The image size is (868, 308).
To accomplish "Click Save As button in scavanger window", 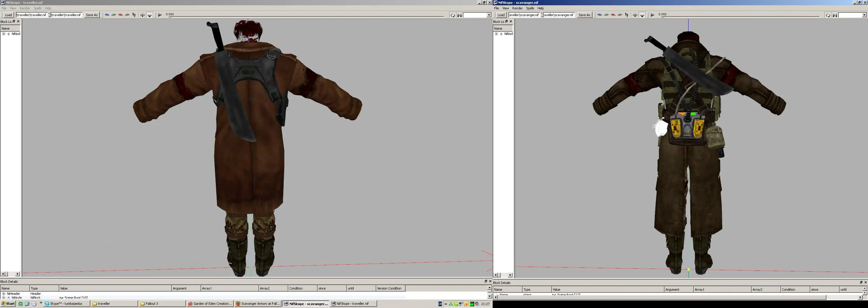I will (x=584, y=15).
